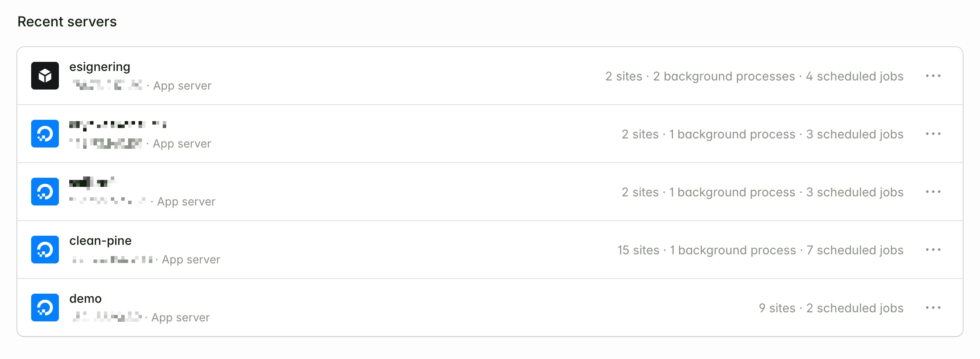Click the App server label under demo
This screenshot has height=359, width=980.
(x=181, y=318)
